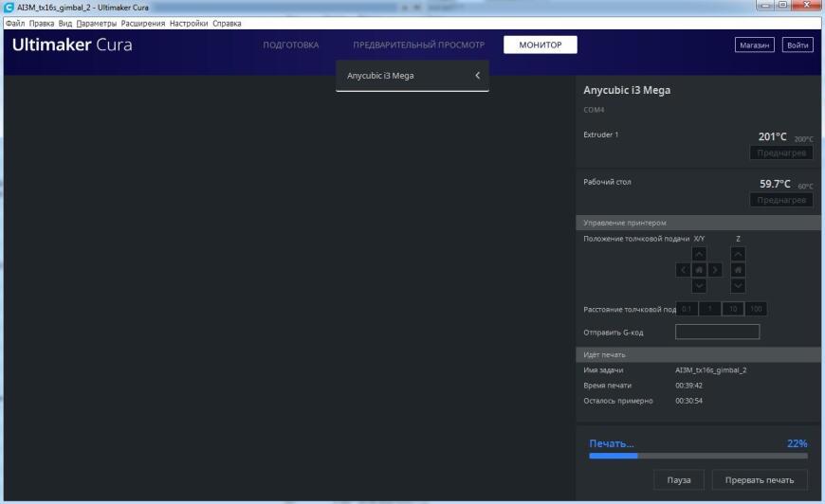Viewport: 825px width, 504px height.
Task: Open the Параметры menu
Action: point(97,23)
